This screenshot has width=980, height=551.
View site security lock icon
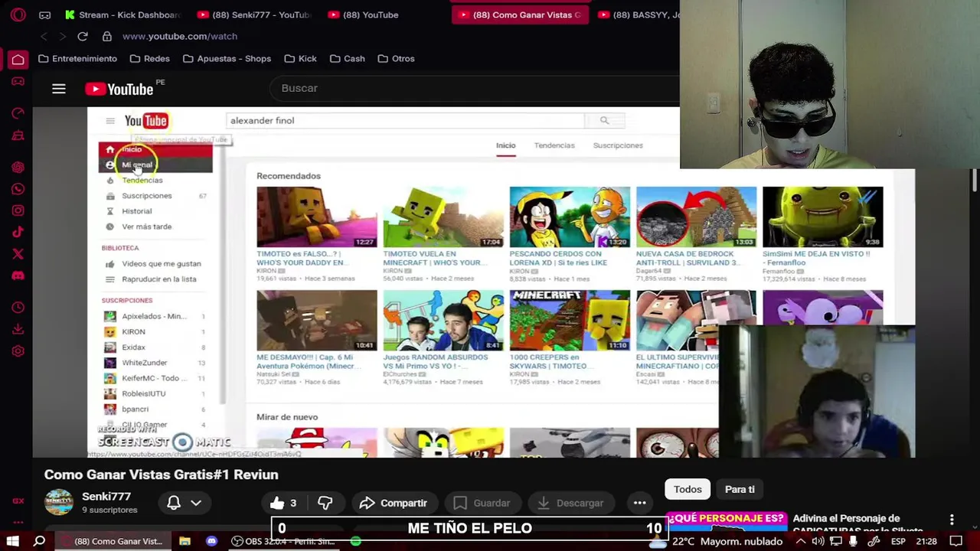click(107, 36)
